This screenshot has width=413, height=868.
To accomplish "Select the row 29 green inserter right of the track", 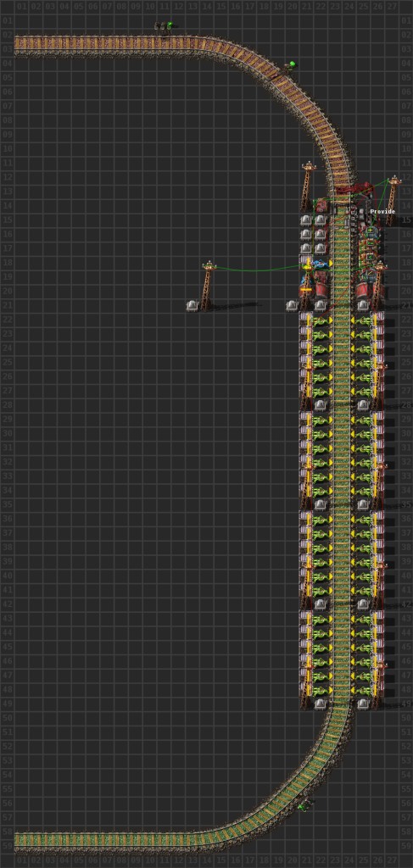I will pos(363,419).
